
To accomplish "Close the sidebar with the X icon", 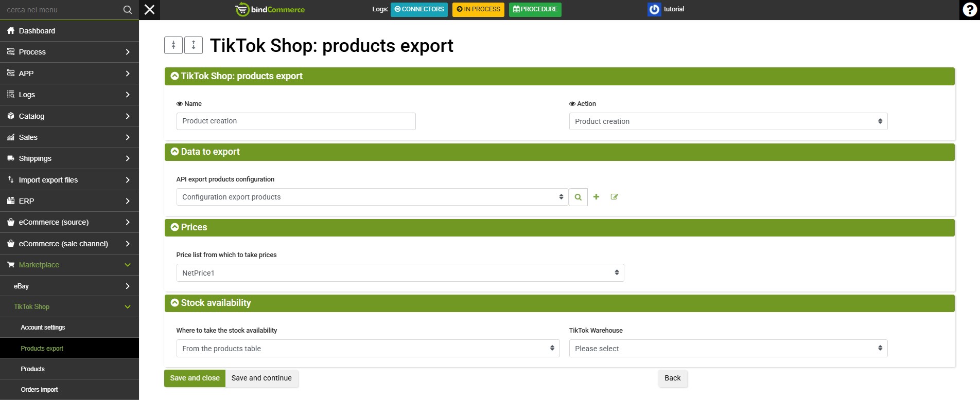I will 150,10.
